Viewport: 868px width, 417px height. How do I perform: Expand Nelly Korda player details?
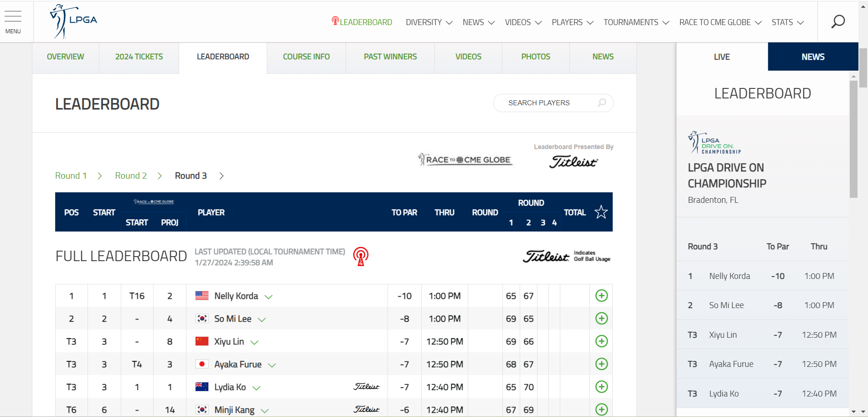coord(269,297)
